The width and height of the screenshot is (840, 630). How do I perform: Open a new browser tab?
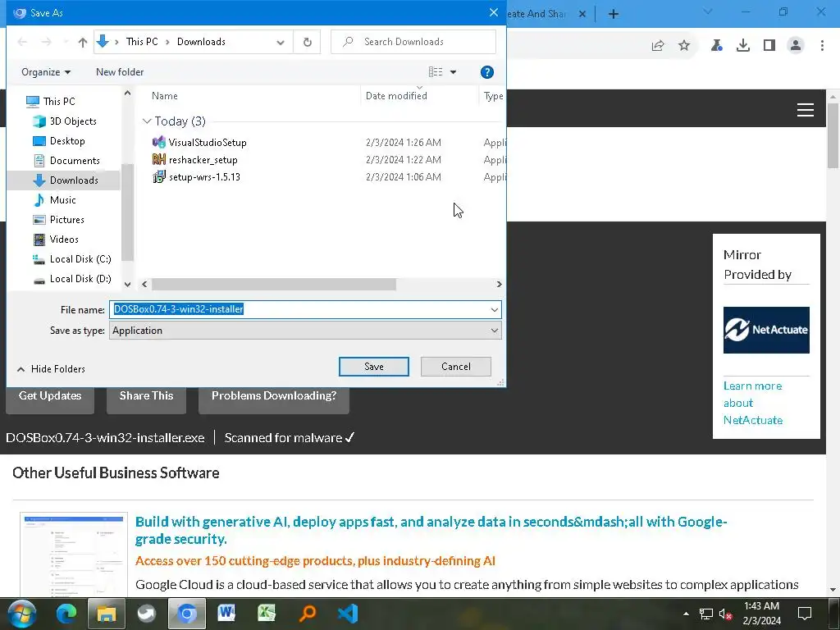614,14
